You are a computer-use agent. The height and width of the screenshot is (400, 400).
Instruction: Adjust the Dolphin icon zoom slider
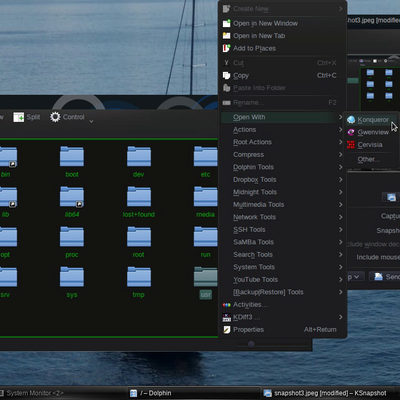coord(251,345)
